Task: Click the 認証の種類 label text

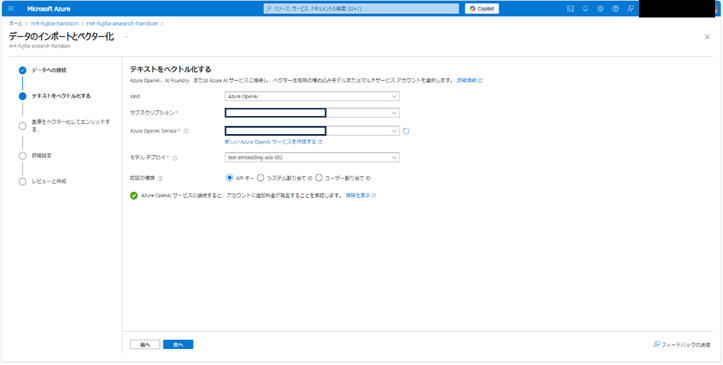Action: click(x=142, y=178)
